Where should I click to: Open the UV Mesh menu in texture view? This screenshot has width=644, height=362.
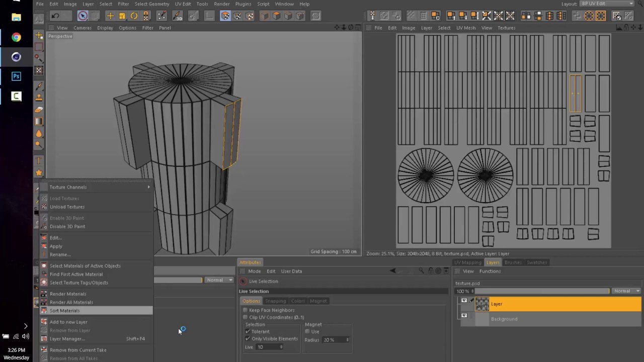tap(465, 28)
